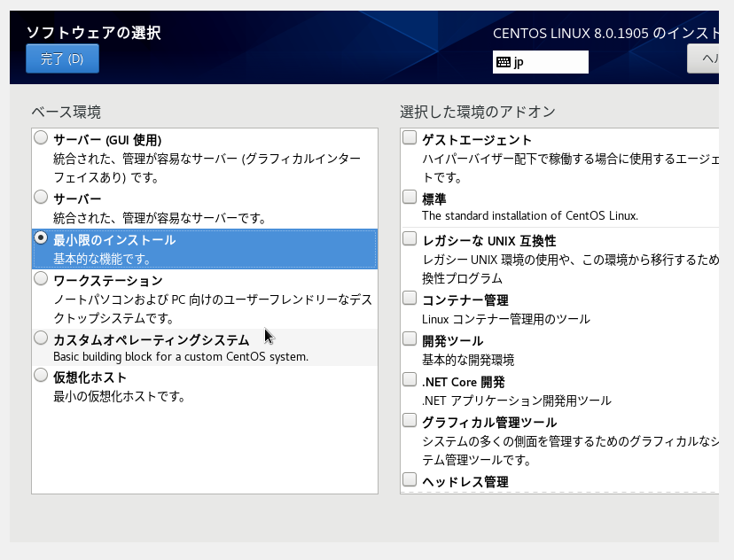Open the partially visible ヘルプ button
The width and height of the screenshot is (734, 560).
tap(703, 59)
